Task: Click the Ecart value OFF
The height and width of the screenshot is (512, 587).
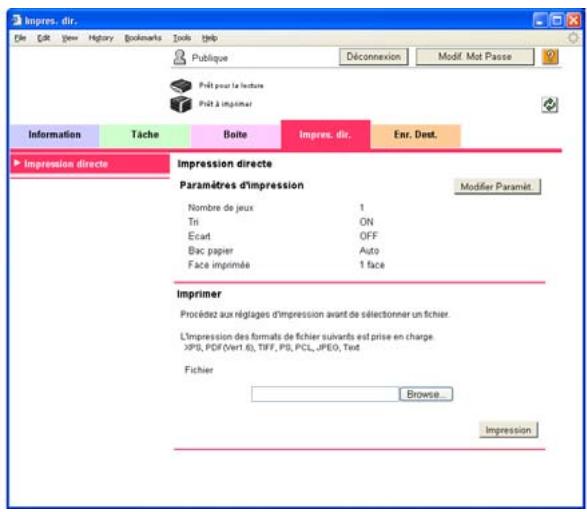Action: coord(368,236)
